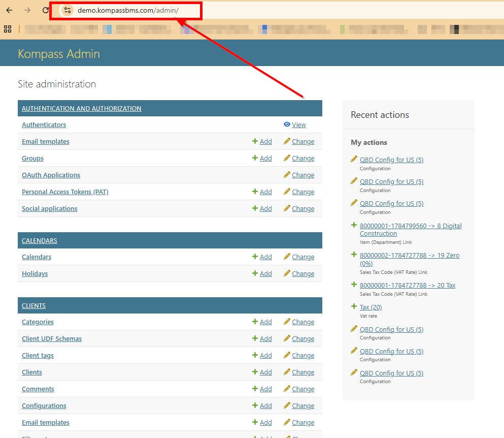Open Client UDF Schemas link
Screen dimensions: 504x438
point(52,338)
